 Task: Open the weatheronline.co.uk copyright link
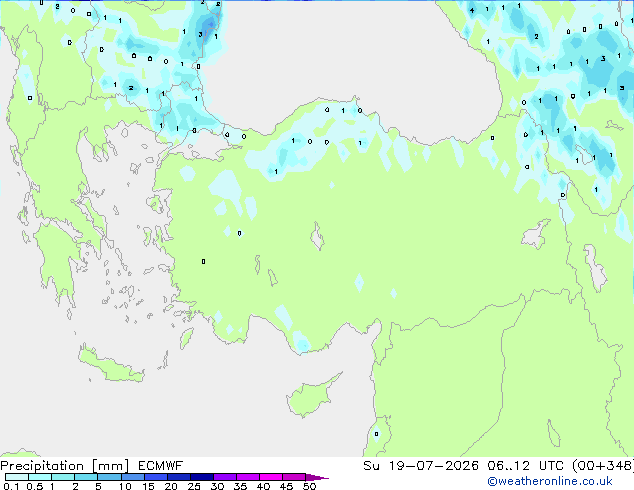pyautogui.click(x=550, y=481)
